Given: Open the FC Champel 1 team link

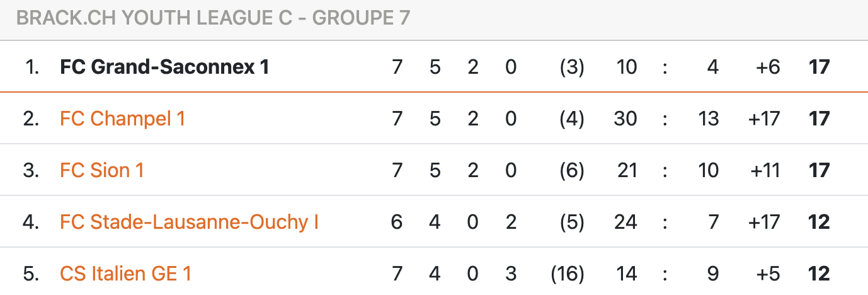Looking at the screenshot, I should [x=122, y=119].
